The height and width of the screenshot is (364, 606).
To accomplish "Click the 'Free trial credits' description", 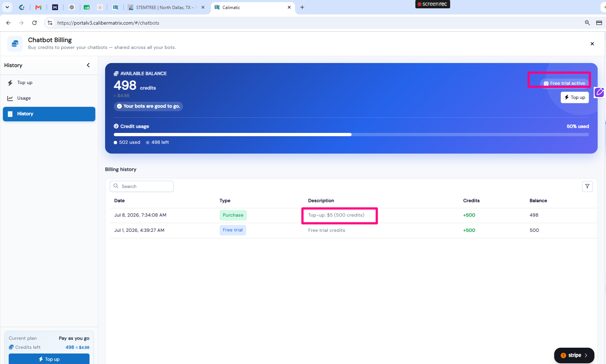I will pos(327,230).
